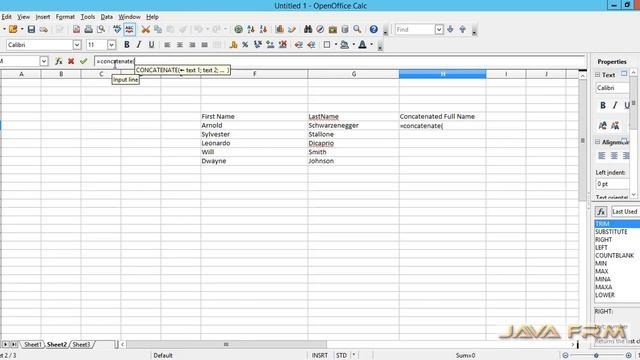Screen dimensions: 640x360
Task: Apply the percent number format
Action: tap(245, 45)
